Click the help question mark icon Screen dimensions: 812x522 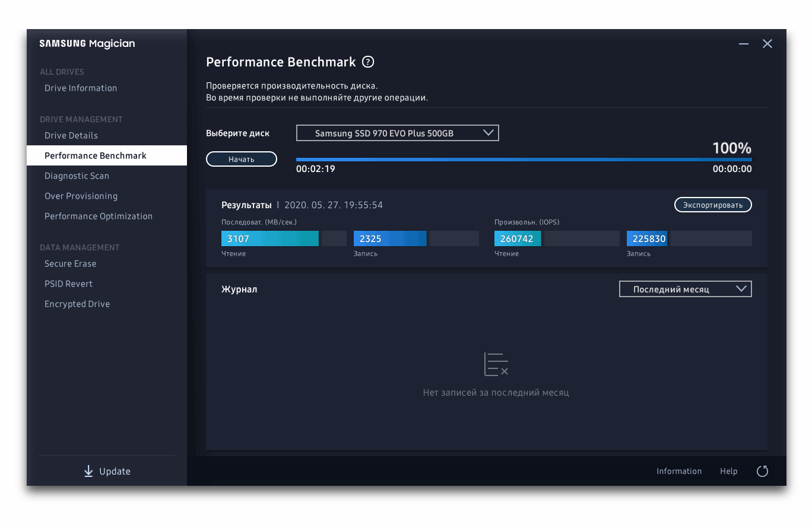368,62
